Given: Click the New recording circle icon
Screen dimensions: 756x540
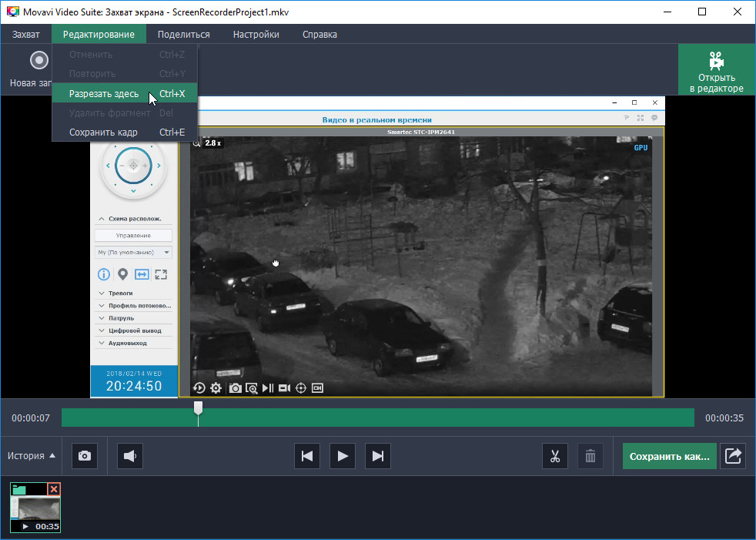Looking at the screenshot, I should point(39,60).
